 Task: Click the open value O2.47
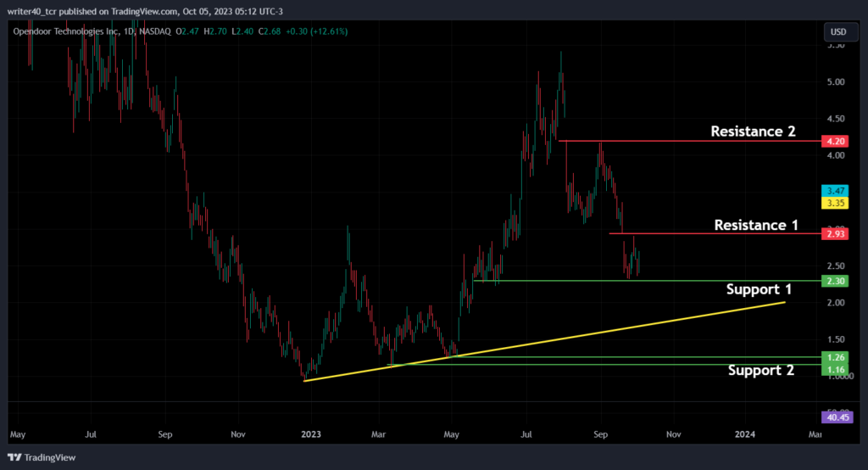click(x=187, y=31)
